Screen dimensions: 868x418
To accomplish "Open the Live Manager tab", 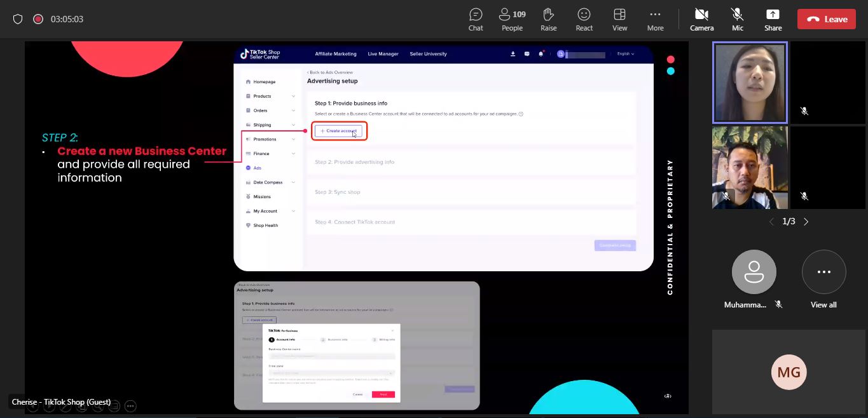I will point(383,54).
